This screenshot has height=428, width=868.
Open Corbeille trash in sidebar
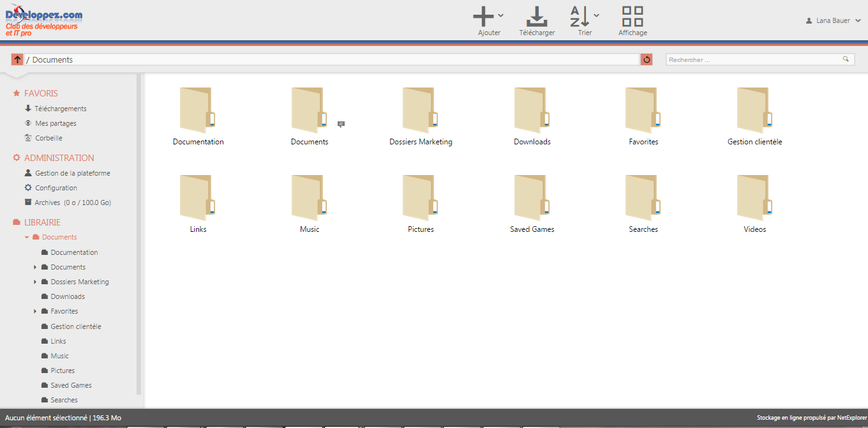coord(49,138)
